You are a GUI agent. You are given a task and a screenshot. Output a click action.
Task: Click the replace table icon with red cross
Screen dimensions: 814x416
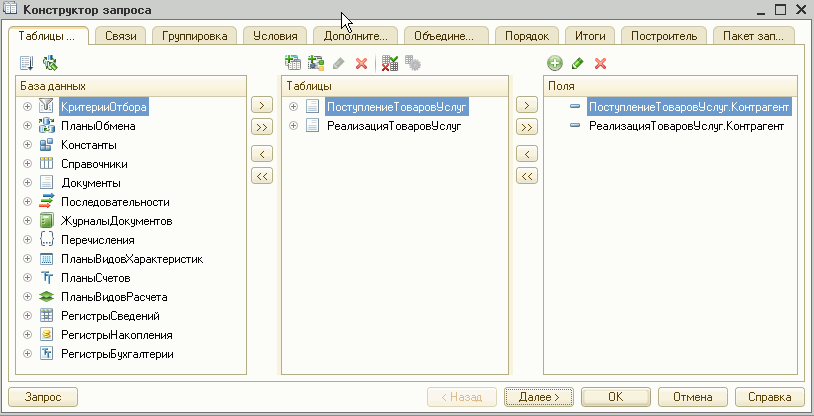[390, 63]
